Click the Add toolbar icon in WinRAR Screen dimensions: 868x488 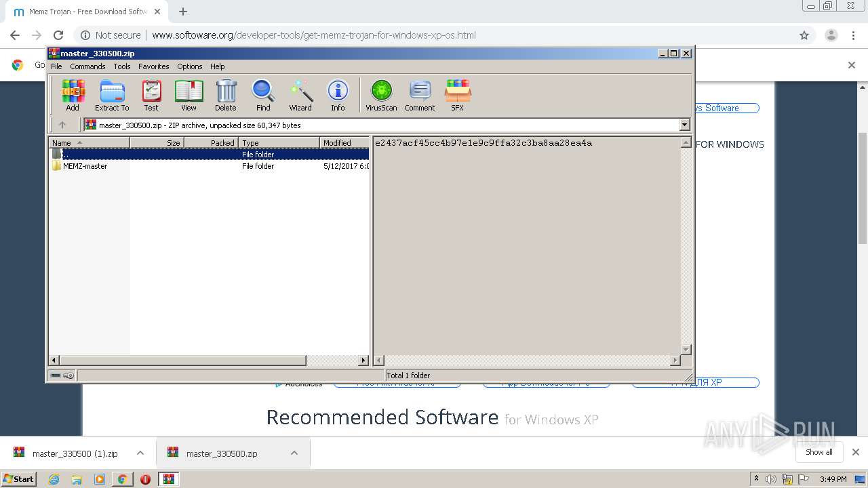(73, 95)
